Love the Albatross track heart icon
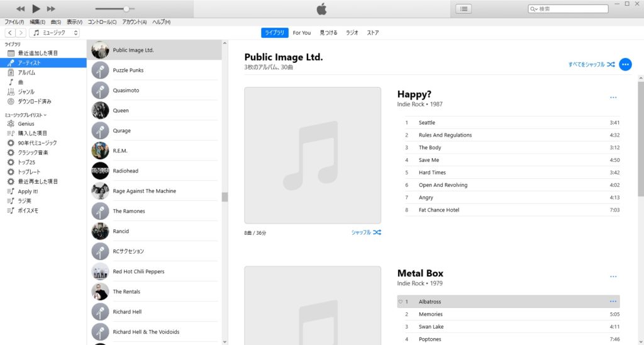Viewport: 644px width, 345px height. tap(401, 302)
